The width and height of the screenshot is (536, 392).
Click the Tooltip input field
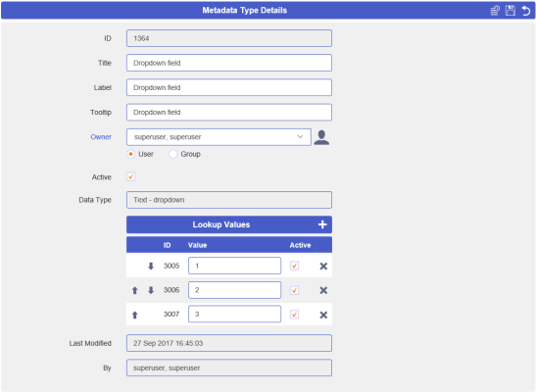(229, 113)
